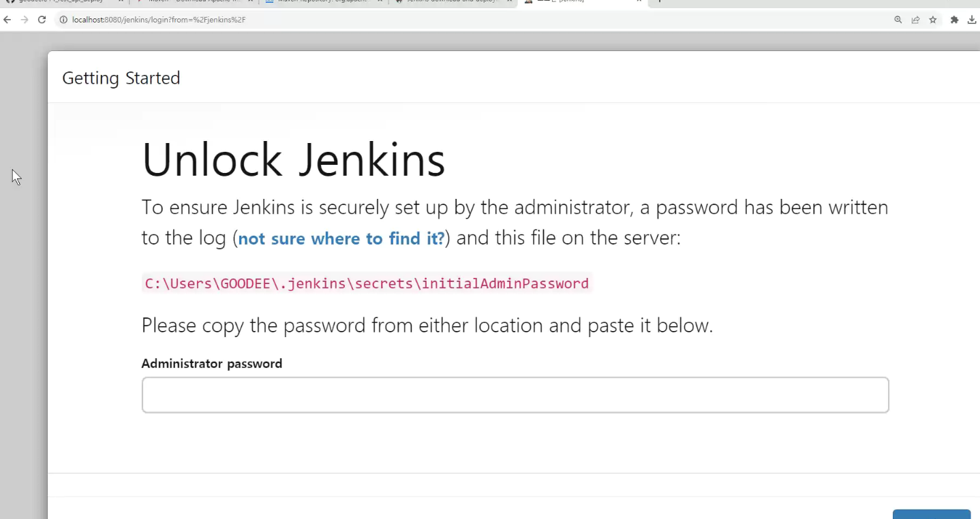Select the initialAdminPassword file path text
Screen dimensions: 980x519
pyautogui.click(x=367, y=283)
